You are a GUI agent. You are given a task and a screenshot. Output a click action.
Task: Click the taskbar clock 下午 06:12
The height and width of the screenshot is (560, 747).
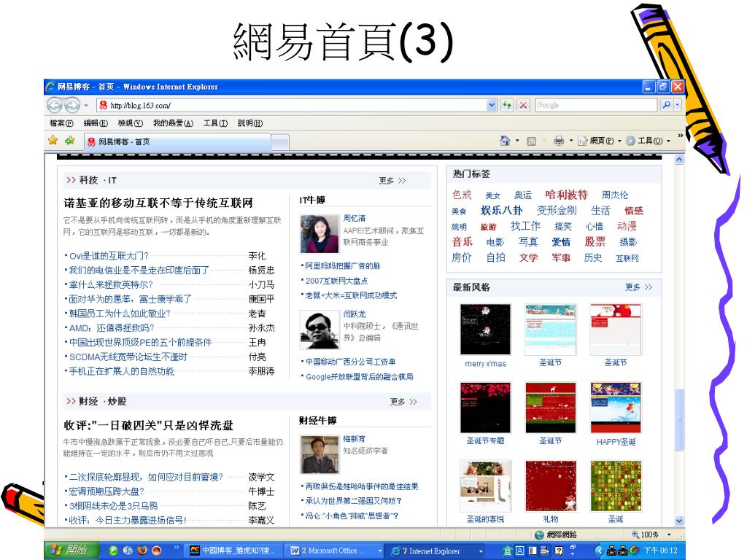pos(660,551)
